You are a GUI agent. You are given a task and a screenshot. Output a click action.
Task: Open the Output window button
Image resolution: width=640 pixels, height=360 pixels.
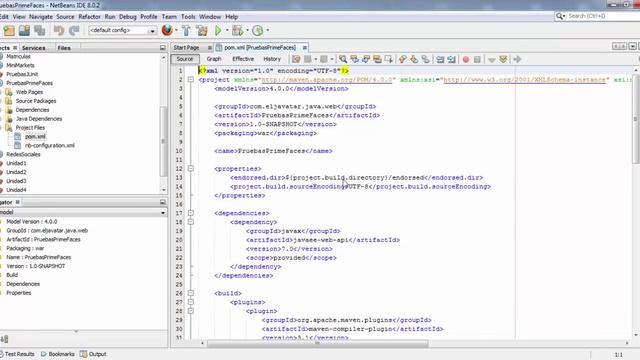tap(93, 354)
